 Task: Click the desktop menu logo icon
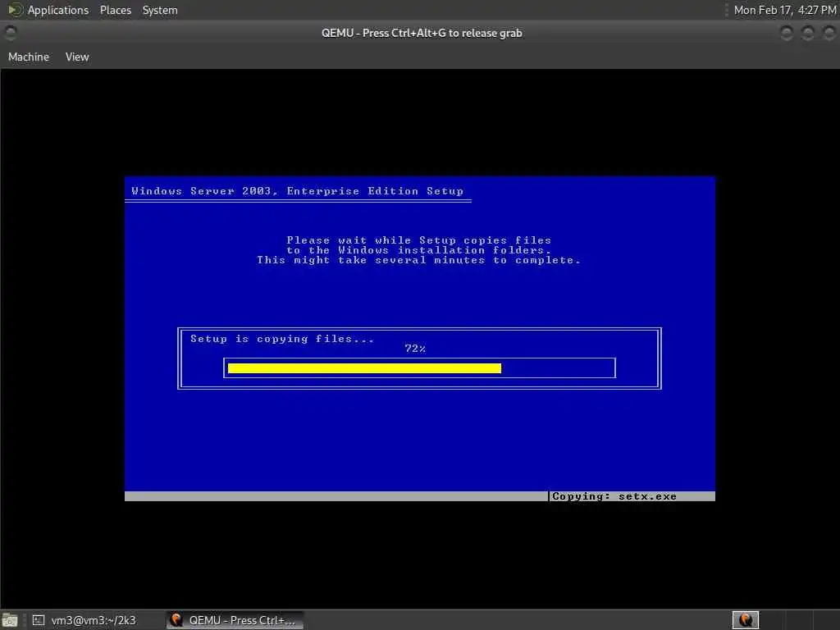[x=15, y=10]
